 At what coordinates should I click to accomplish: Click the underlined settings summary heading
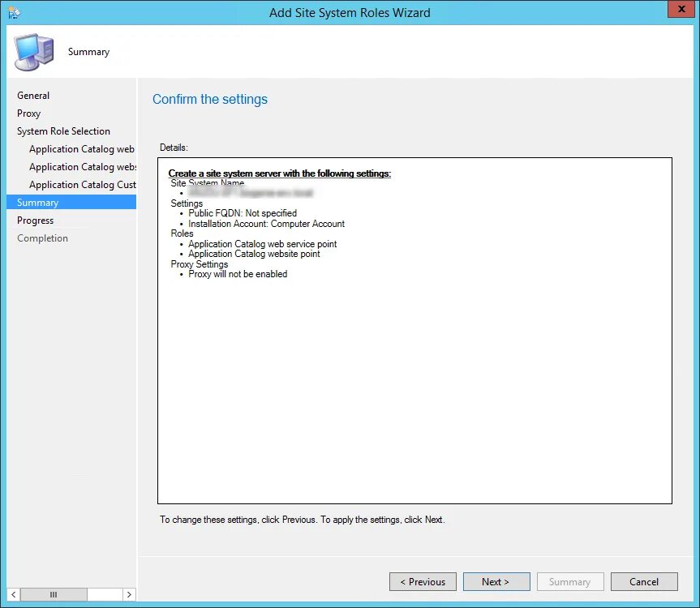point(281,173)
